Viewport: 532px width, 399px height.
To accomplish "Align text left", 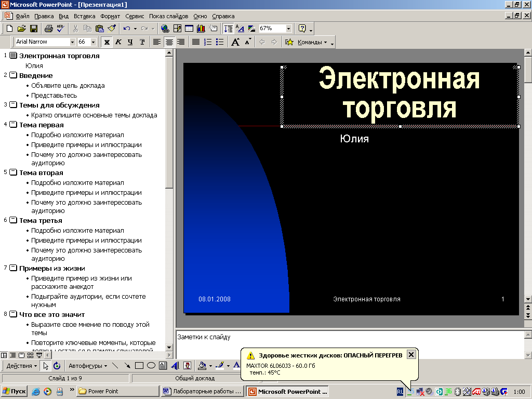I will click(x=157, y=42).
